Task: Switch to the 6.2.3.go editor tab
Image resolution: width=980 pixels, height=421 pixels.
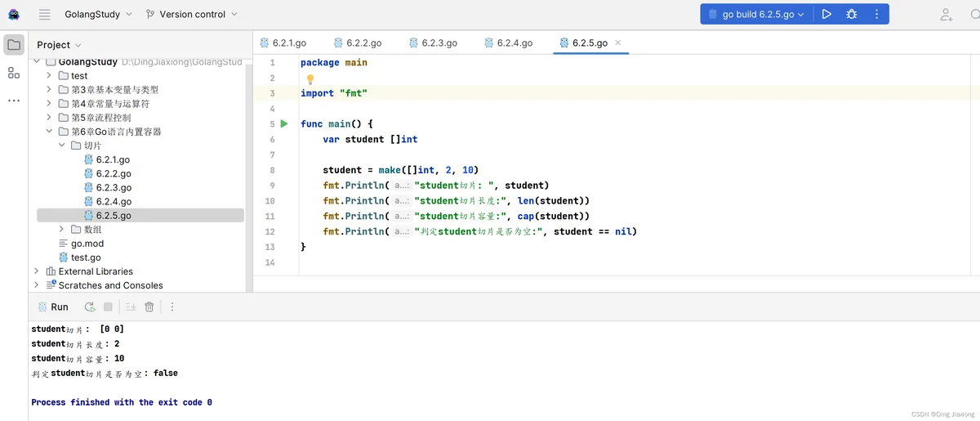Action: [x=434, y=43]
